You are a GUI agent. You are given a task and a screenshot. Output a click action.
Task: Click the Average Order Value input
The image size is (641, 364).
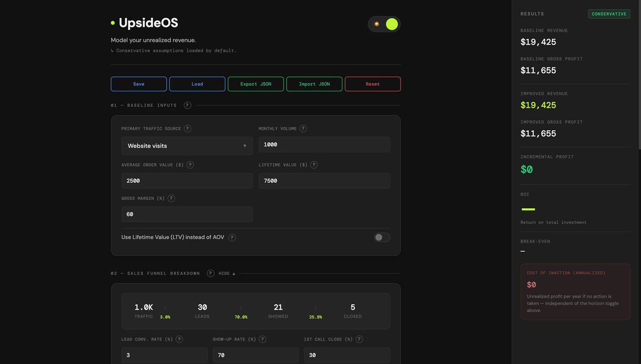coord(187,181)
